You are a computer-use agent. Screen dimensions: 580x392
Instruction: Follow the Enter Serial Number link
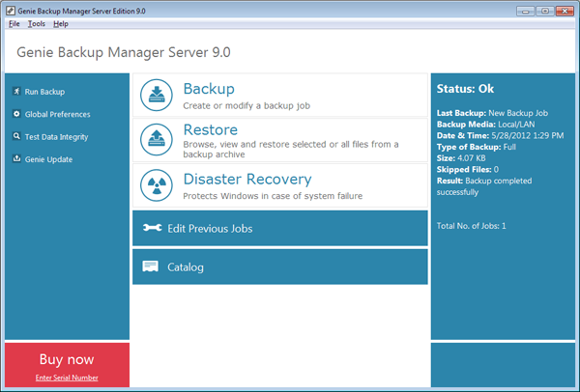(66, 377)
